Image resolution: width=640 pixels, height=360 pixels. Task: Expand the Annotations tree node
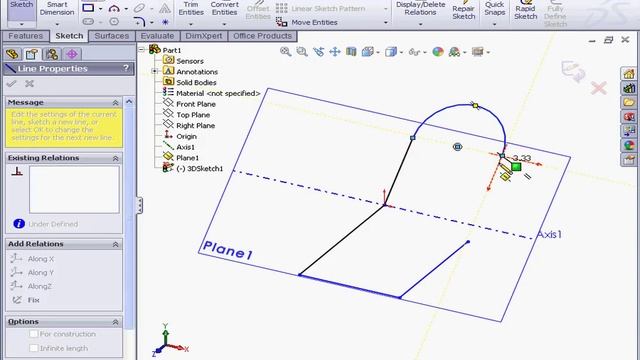(155, 71)
